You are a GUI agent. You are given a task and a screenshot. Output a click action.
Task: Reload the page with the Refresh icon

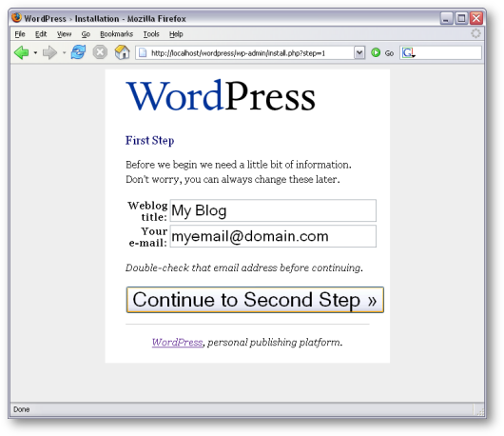click(x=78, y=52)
